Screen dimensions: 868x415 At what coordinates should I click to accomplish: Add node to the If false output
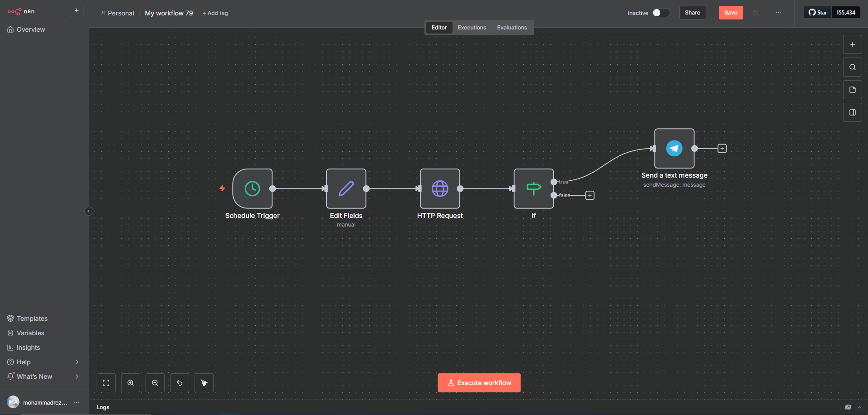click(590, 195)
